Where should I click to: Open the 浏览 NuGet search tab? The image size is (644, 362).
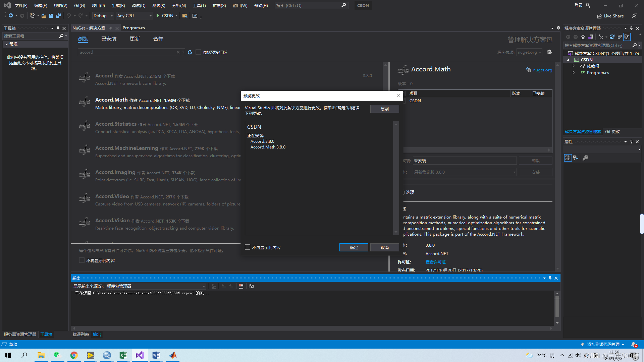pos(83,39)
